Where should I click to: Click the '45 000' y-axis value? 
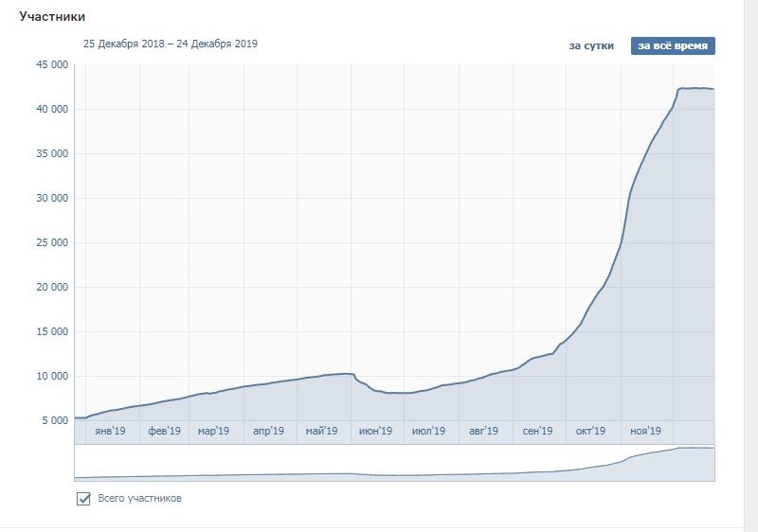coord(52,64)
